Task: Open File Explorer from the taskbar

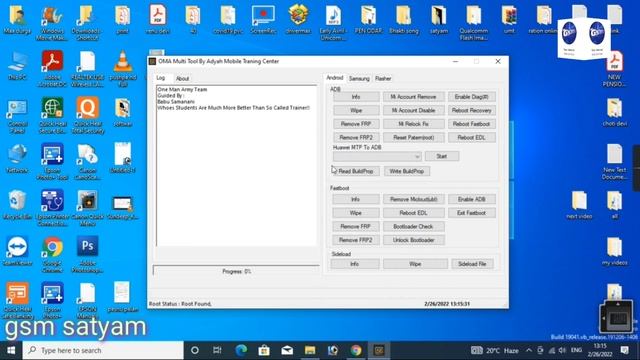Action: click(x=310, y=350)
